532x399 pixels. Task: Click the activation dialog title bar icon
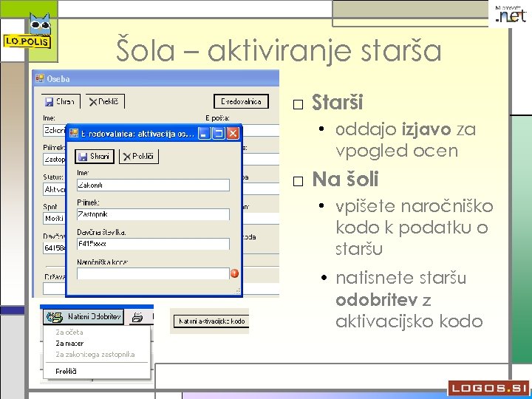(74, 133)
